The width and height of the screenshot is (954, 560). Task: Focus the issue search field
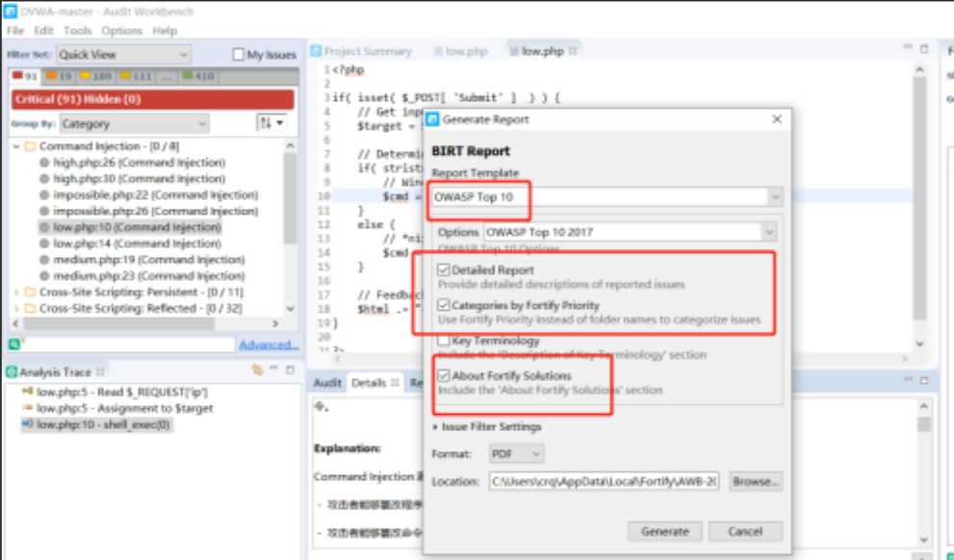[x=128, y=344]
